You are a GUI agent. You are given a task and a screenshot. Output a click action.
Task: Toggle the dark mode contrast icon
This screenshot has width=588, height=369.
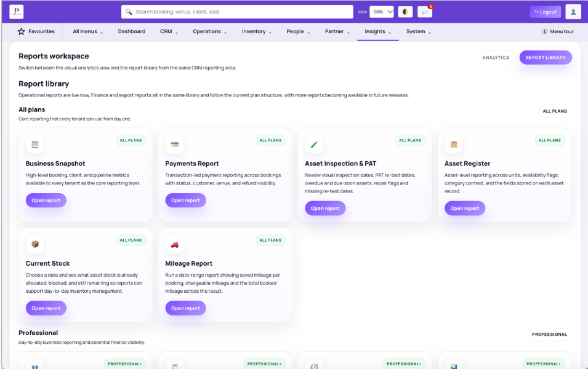click(x=405, y=12)
